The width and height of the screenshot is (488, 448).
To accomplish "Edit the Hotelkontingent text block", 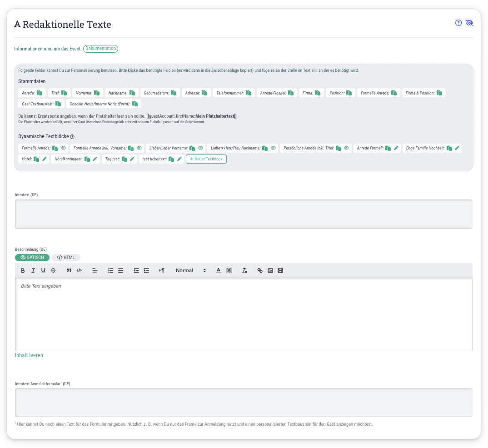I will (95, 159).
